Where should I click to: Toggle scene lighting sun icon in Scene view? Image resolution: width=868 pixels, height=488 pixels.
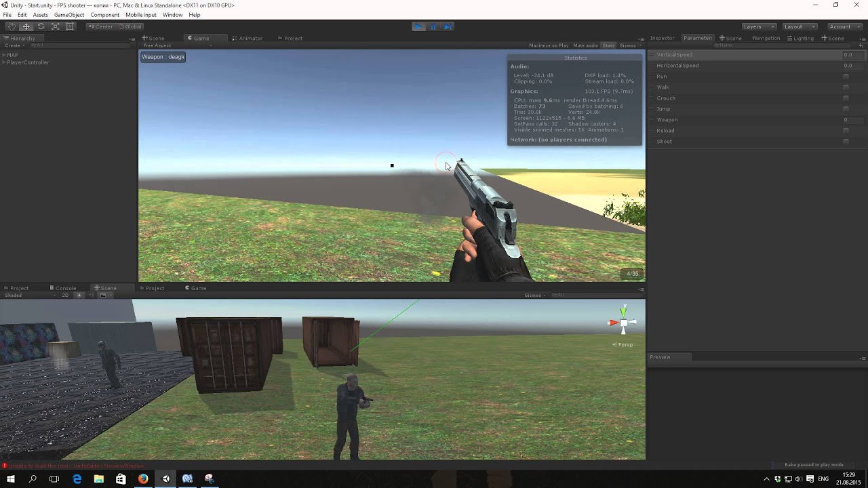click(79, 296)
